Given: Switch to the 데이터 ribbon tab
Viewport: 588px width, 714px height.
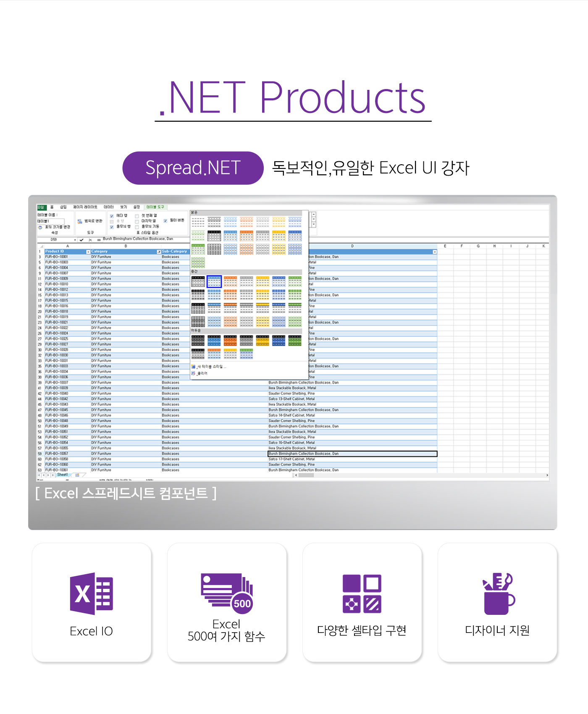Looking at the screenshot, I should [x=109, y=207].
